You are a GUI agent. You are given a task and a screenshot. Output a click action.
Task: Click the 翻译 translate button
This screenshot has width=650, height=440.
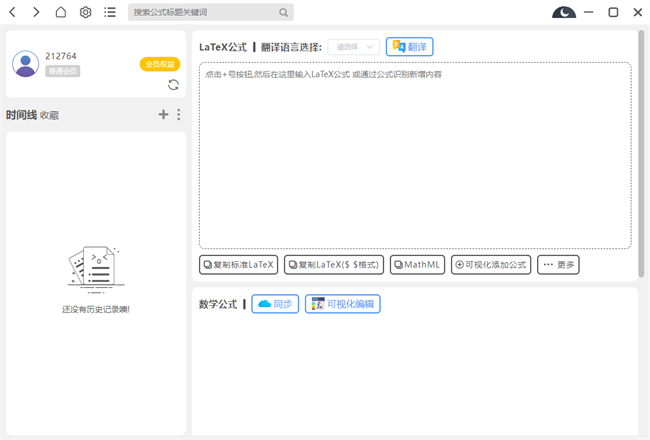point(410,47)
